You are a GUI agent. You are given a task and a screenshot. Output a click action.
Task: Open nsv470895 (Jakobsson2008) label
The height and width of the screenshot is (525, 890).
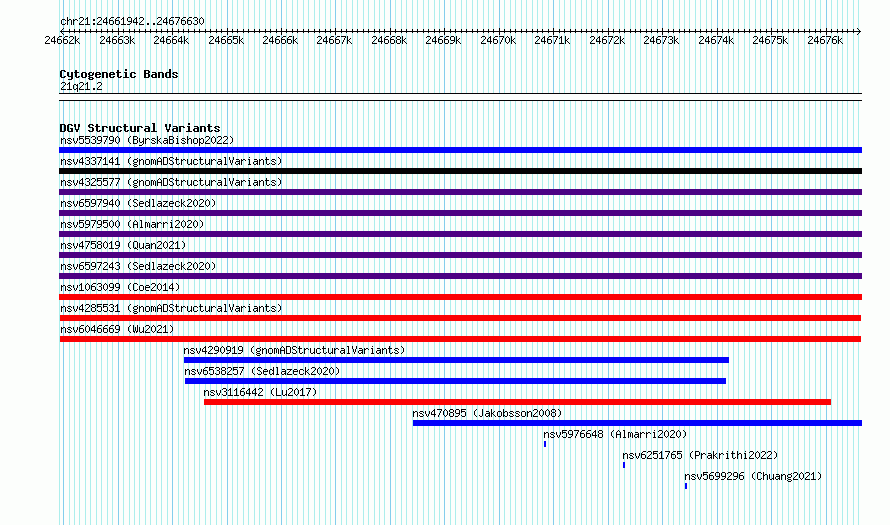(487, 413)
